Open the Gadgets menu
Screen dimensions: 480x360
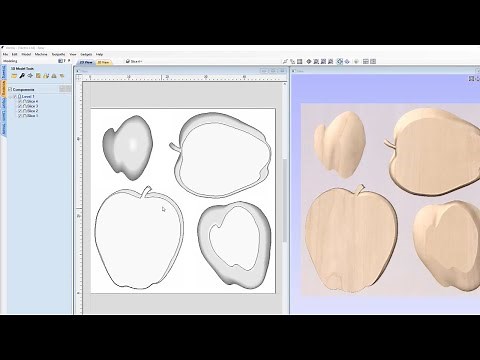tap(86, 54)
